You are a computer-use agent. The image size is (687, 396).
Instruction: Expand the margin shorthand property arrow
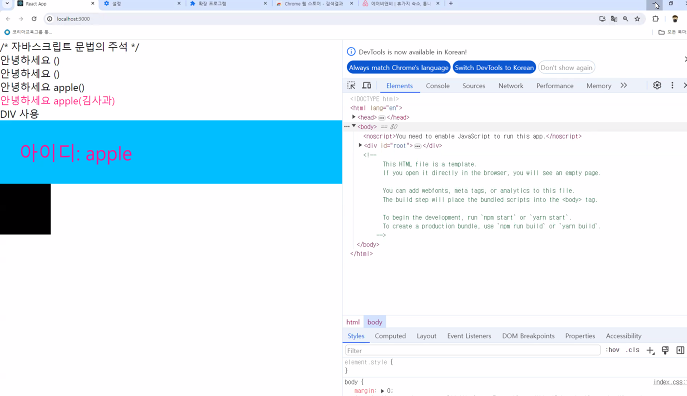click(382, 391)
